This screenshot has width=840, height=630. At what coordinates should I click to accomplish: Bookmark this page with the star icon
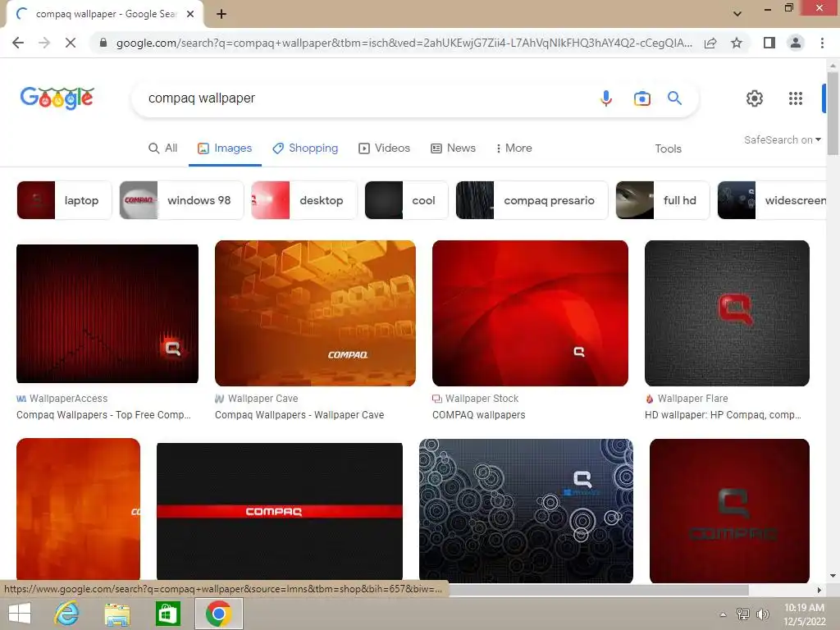point(737,43)
